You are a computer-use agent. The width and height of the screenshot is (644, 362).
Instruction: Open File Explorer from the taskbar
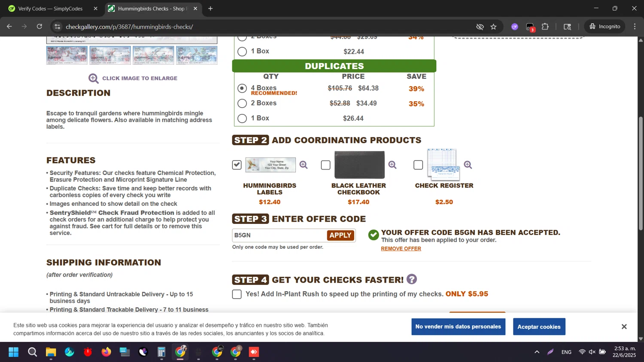tap(51, 352)
